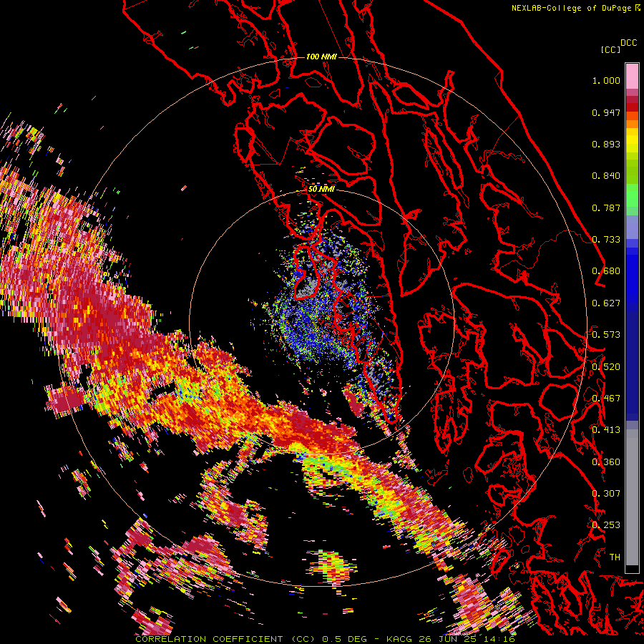The image size is (644, 644).
Task: Click the 0.360 scale value
Action: pos(606,462)
